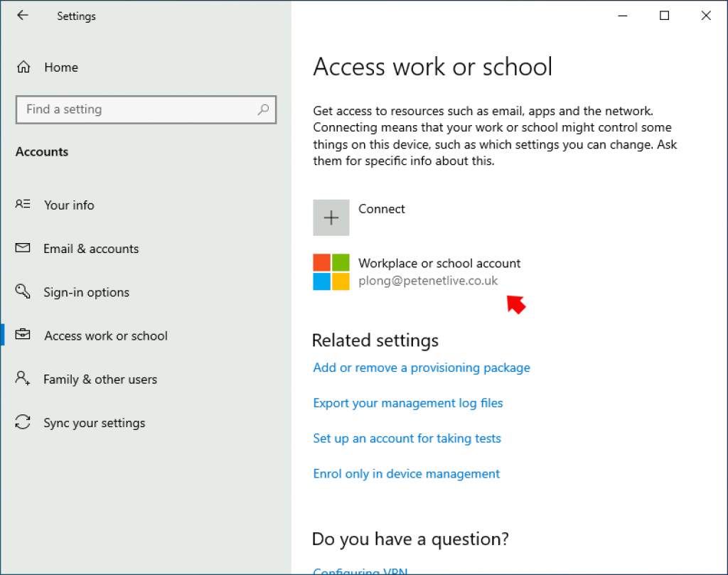Image resolution: width=728 pixels, height=575 pixels.
Task: Go to Sign-in options page
Action: coord(87,292)
